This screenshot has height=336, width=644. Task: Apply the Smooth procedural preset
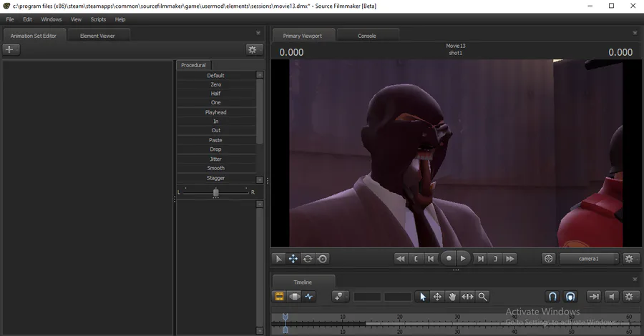click(216, 168)
